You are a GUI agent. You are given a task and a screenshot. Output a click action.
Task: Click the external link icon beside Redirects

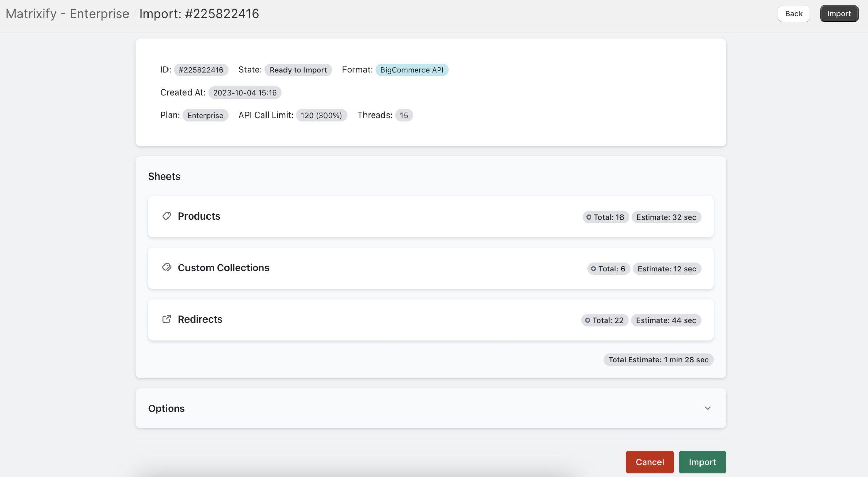coord(166,319)
